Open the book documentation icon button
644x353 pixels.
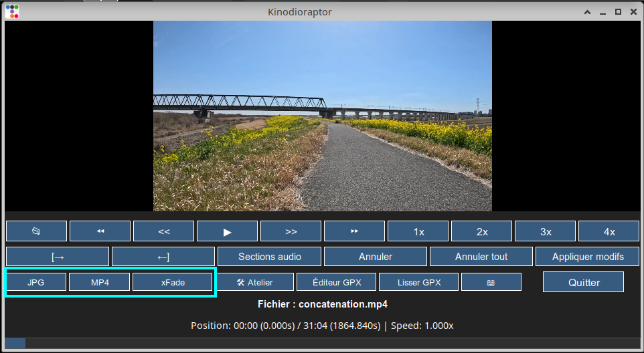pos(491,282)
